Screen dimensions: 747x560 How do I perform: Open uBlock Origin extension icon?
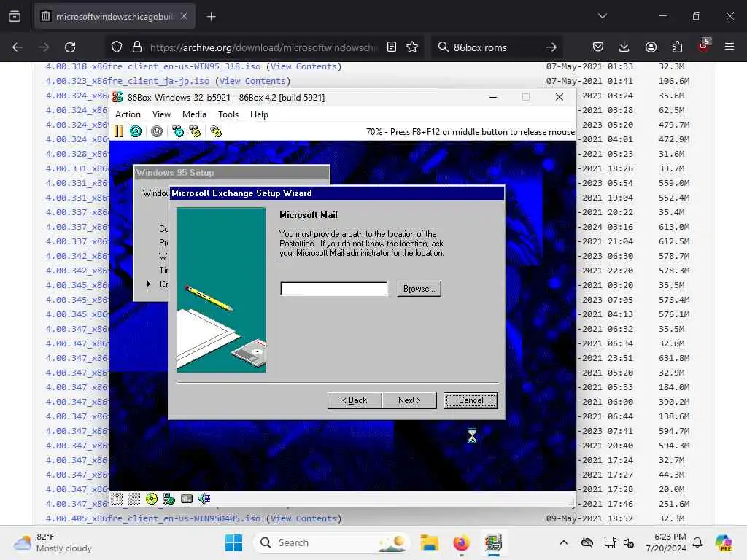point(704,46)
